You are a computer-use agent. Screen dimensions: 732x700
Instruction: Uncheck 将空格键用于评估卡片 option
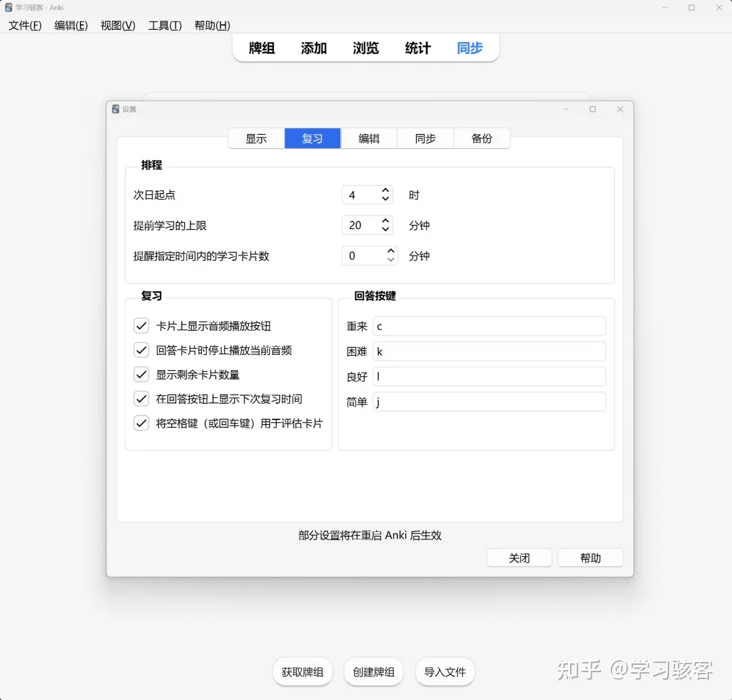click(x=142, y=424)
